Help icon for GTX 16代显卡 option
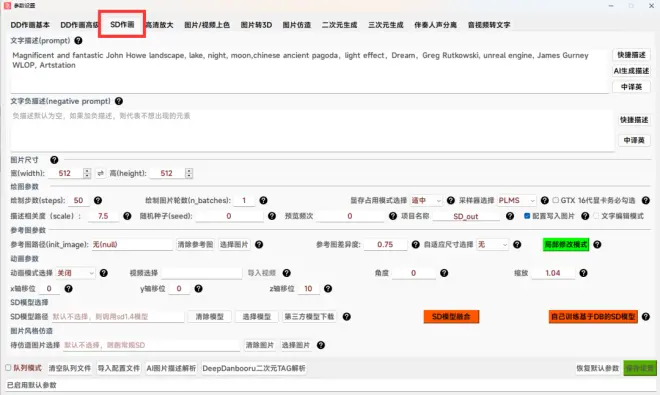This screenshot has width=660, height=395. coord(646,200)
